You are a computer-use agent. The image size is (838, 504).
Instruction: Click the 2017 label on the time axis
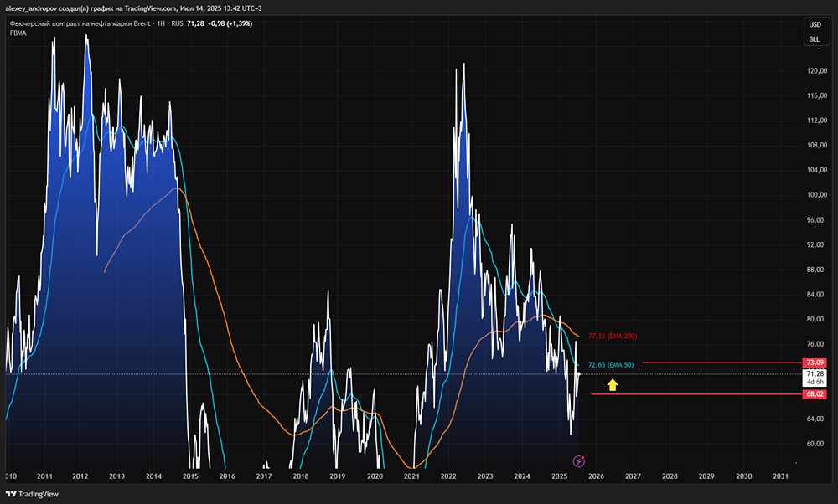pos(263,476)
